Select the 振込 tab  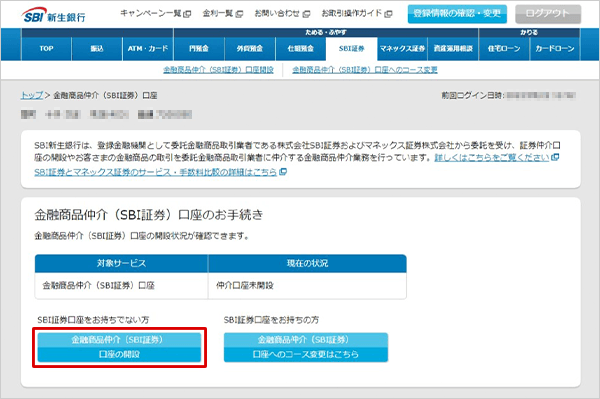[x=97, y=49]
